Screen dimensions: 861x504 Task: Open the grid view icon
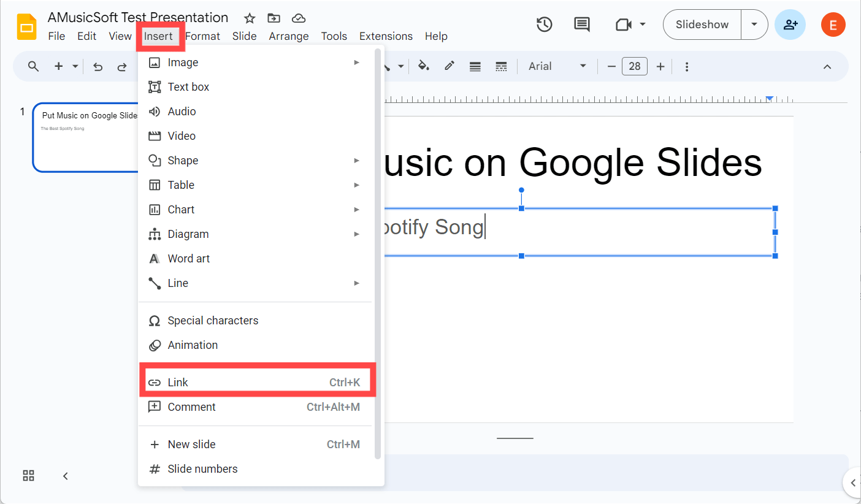[x=29, y=476]
